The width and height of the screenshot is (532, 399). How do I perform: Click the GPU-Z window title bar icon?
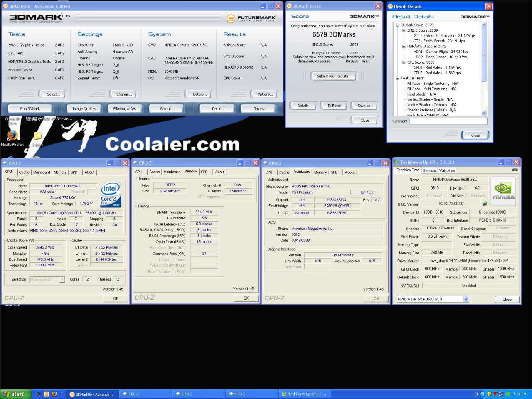[x=397, y=162]
